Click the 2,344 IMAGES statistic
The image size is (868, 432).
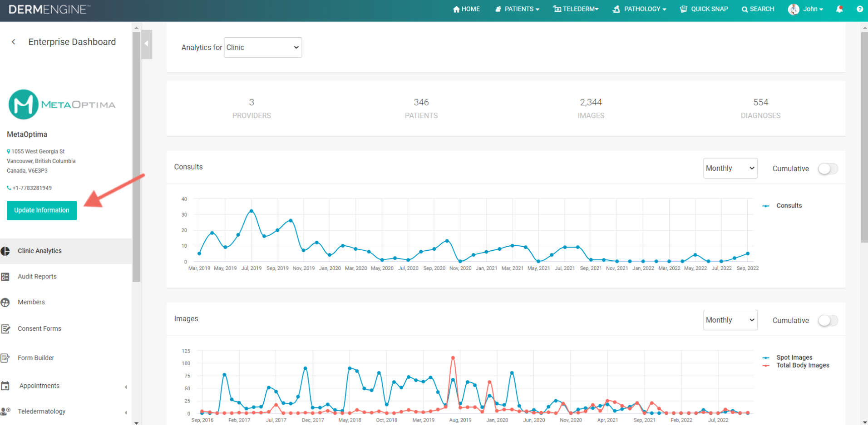click(x=591, y=109)
